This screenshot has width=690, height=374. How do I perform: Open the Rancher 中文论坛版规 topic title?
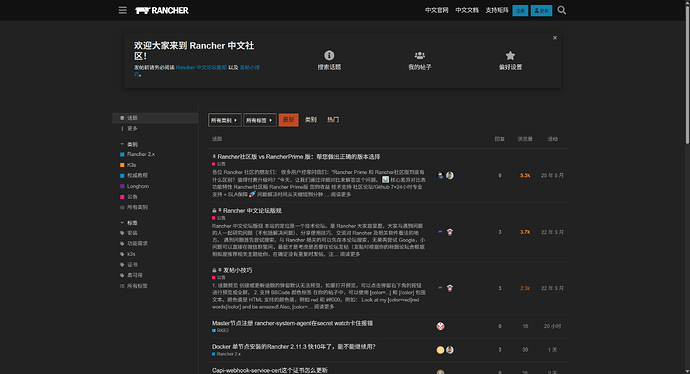252,211
